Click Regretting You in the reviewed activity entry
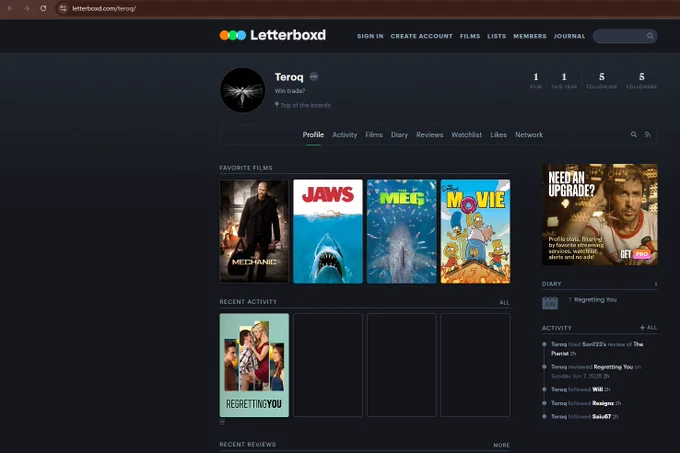The image size is (680, 453). point(613,367)
